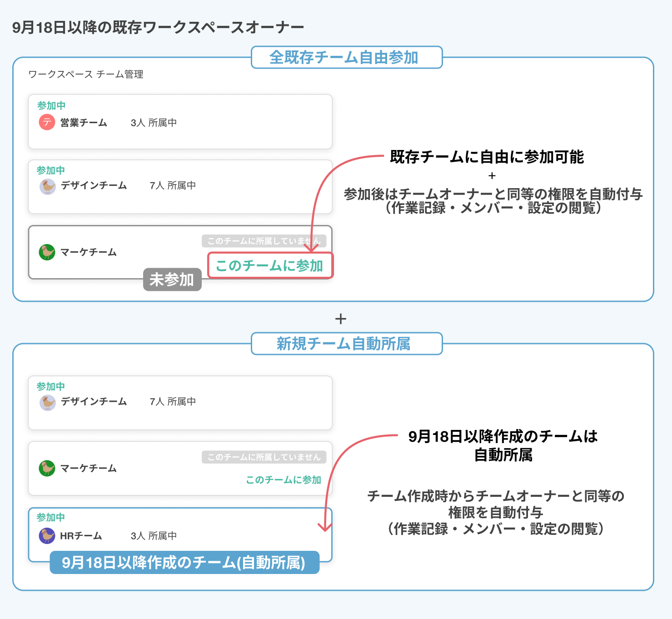
Task: Click the red 営業チーム avatar icon
Action: click(47, 122)
